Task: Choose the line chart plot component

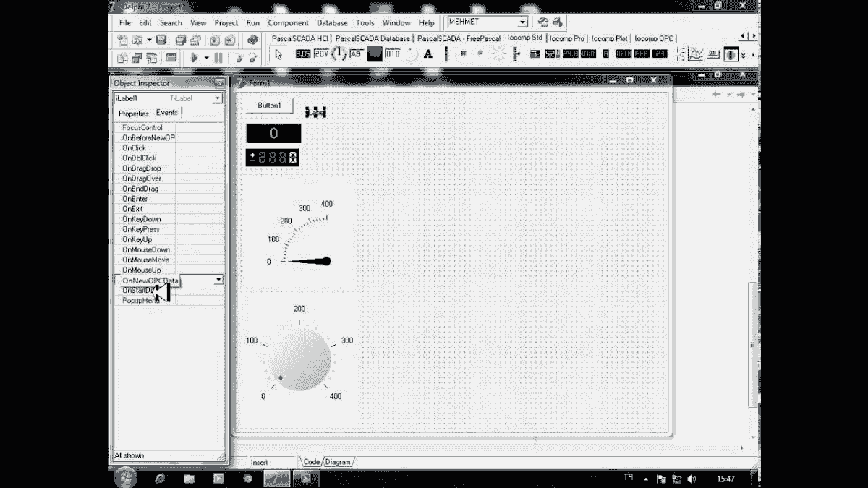Action: coord(695,54)
